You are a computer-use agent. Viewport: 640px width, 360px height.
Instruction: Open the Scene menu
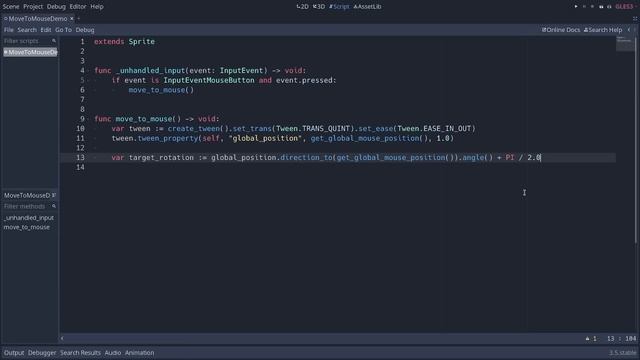point(11,7)
